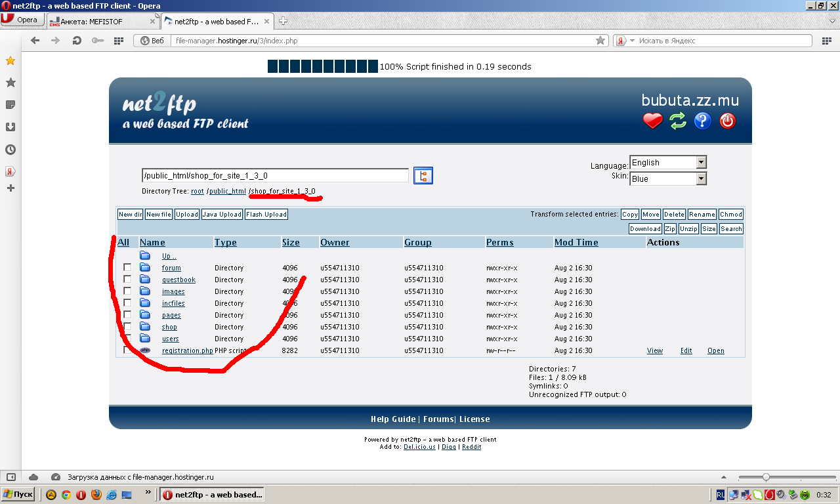The width and height of the screenshot is (840, 504).
Task: Tick the checkbox for the users directory
Action: [x=127, y=339]
